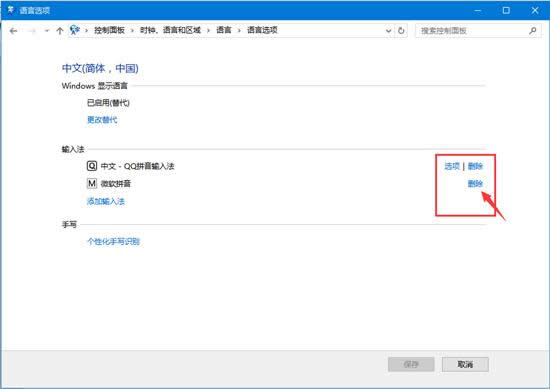
Task: Go up one level with up arrow
Action: [60, 31]
